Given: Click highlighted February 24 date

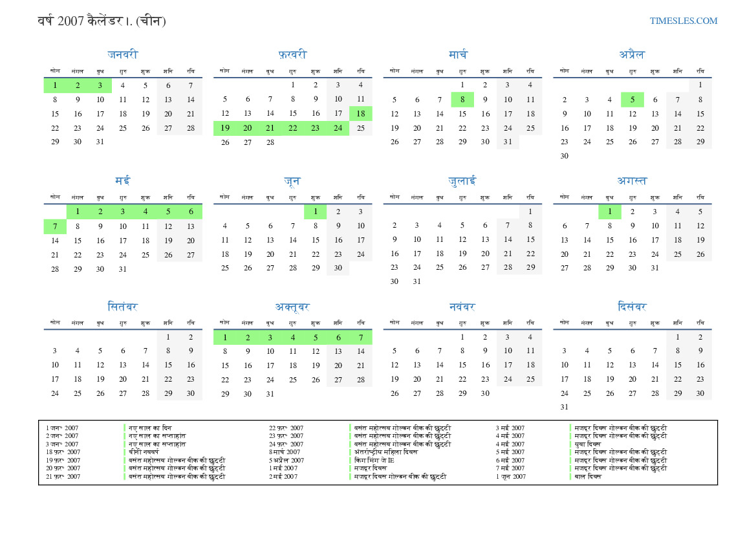Looking at the screenshot, I should click(x=338, y=128).
